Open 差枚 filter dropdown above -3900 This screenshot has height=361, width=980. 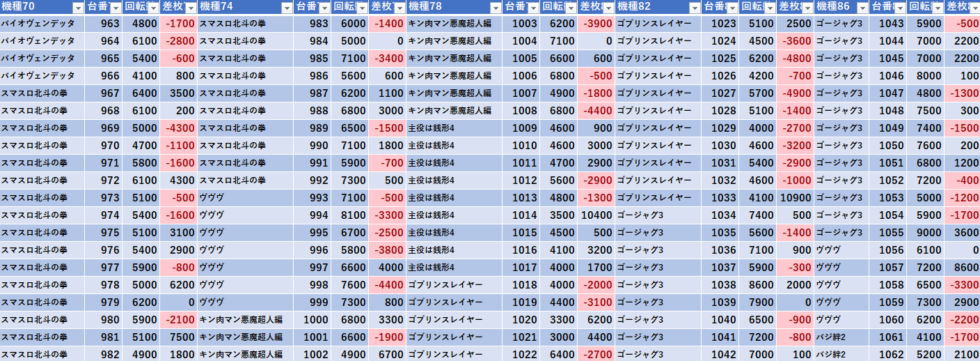tap(608, 8)
